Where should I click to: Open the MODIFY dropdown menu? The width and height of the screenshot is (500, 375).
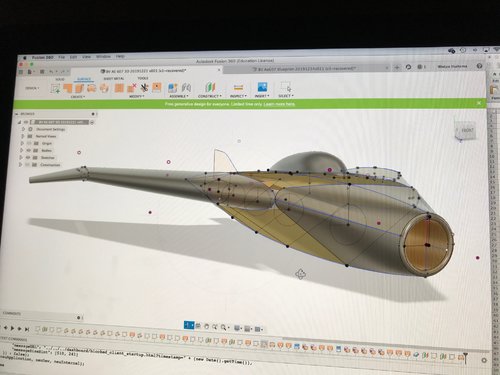(x=137, y=96)
